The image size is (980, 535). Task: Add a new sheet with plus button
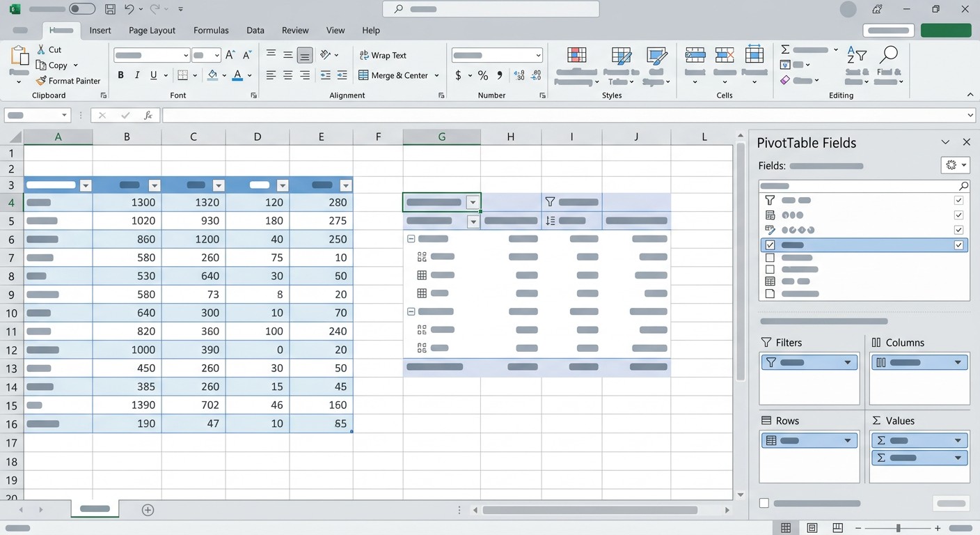(x=148, y=510)
